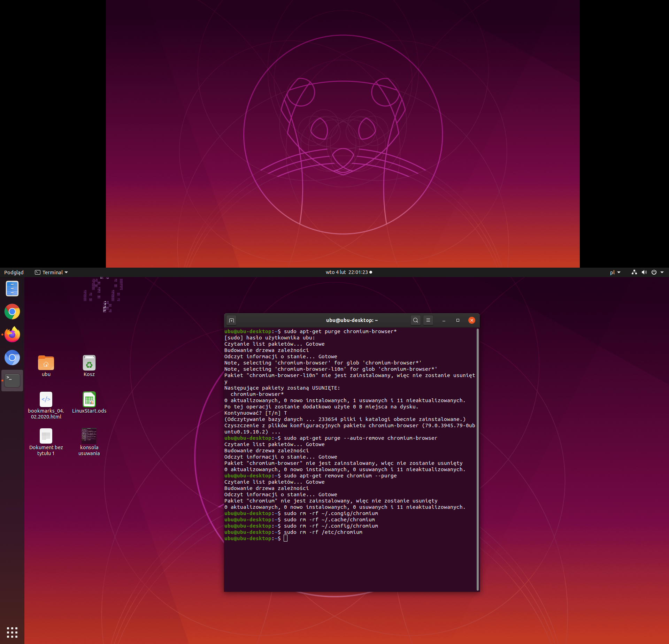Click the 'Kontynuować? [T/n] T' line

click(256, 413)
